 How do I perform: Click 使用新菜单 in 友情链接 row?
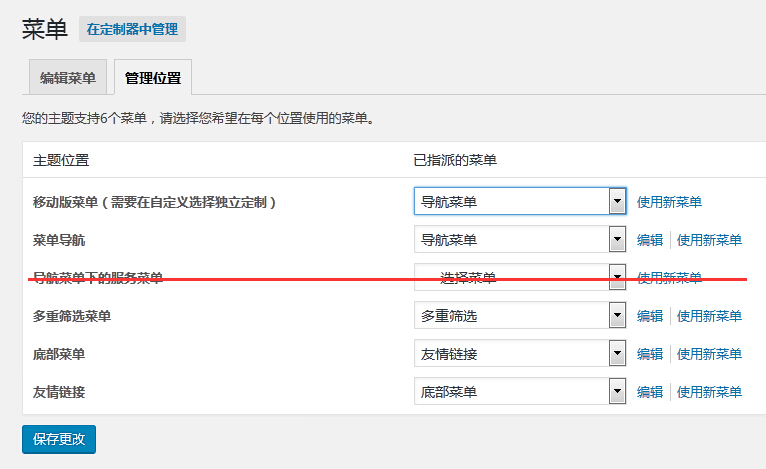(709, 392)
